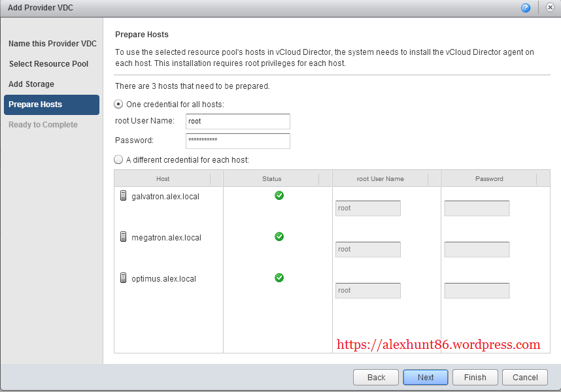Screen dimensions: 561x392
Task: Click the green status check for galvatron
Action: (279, 195)
